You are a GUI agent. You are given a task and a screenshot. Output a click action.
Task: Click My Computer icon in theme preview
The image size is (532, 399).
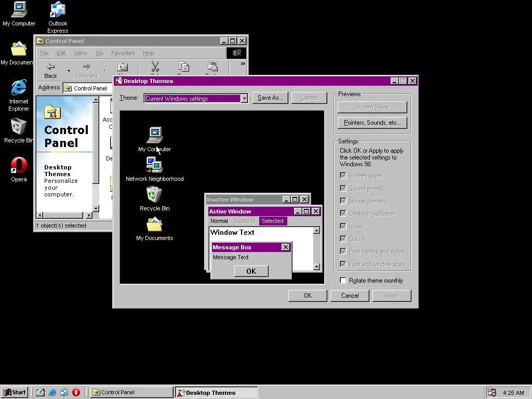155,135
